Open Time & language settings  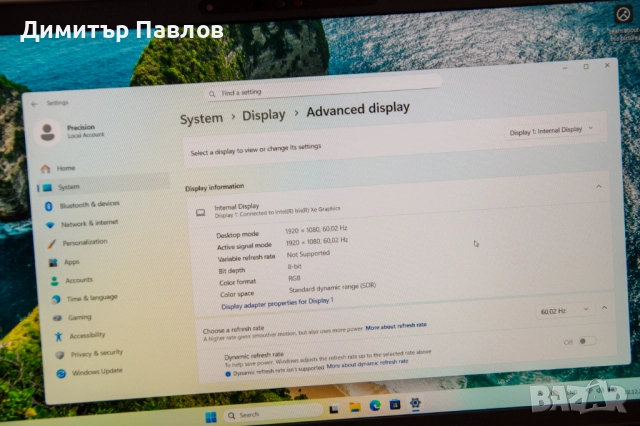coord(91,298)
